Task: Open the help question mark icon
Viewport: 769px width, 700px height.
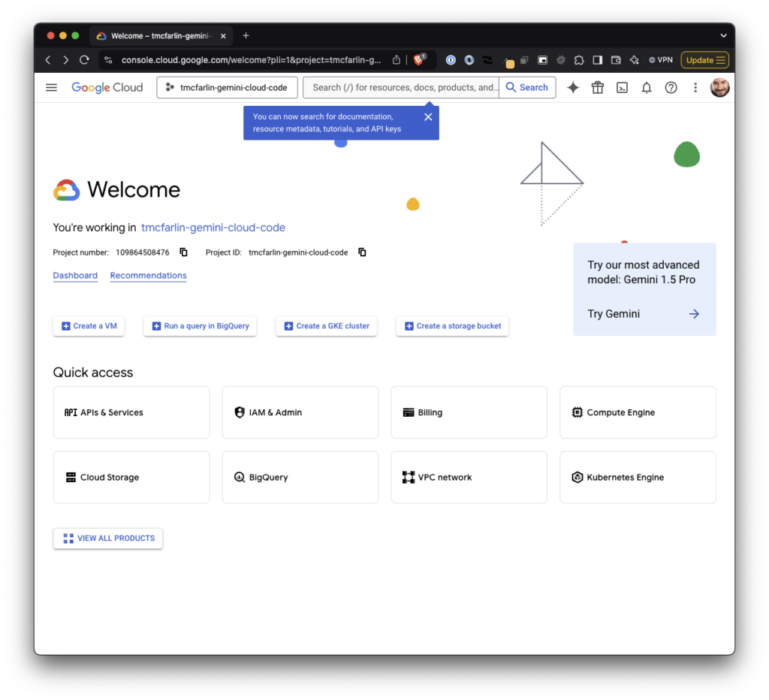Action: pos(671,87)
